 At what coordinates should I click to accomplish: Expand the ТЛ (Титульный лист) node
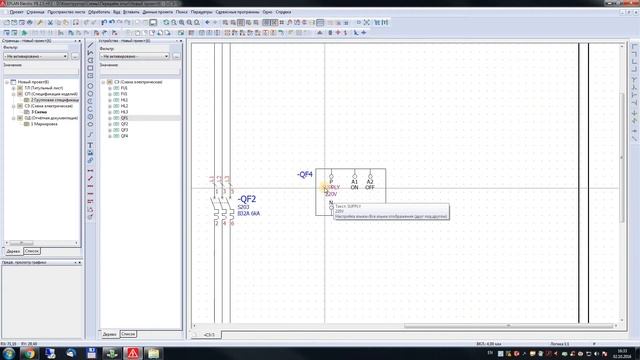coord(13,88)
